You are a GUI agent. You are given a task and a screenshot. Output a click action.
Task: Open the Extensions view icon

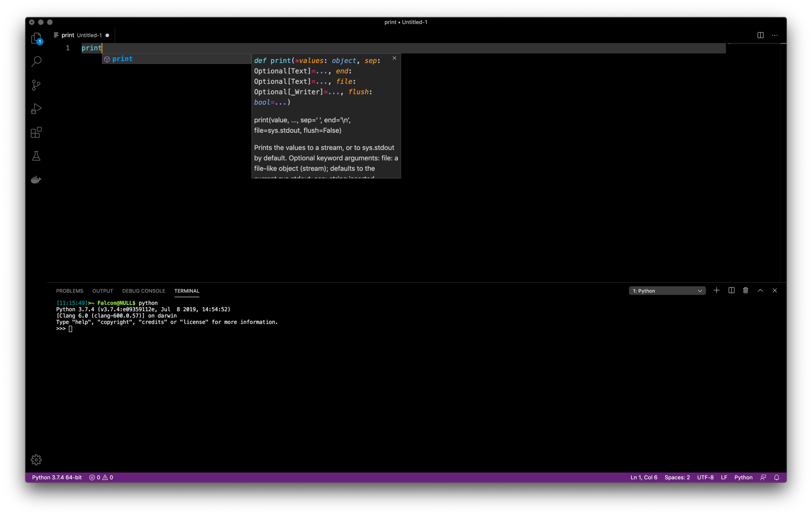[x=36, y=133]
